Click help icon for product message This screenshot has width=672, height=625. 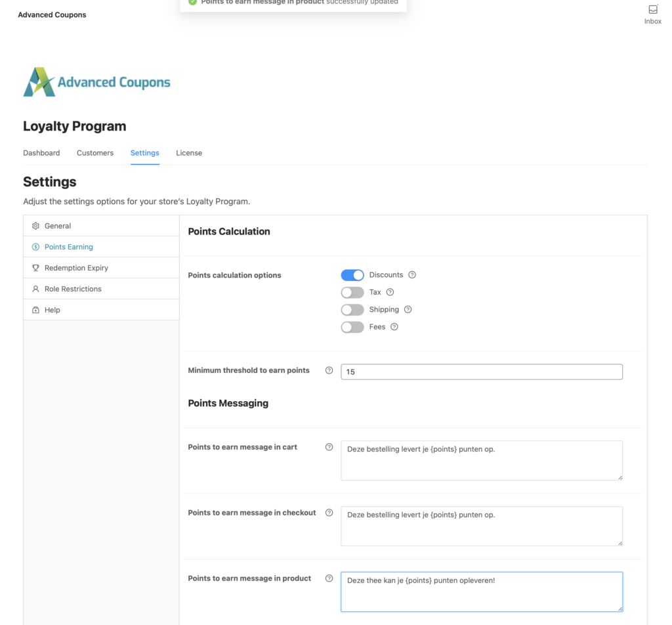(329, 578)
